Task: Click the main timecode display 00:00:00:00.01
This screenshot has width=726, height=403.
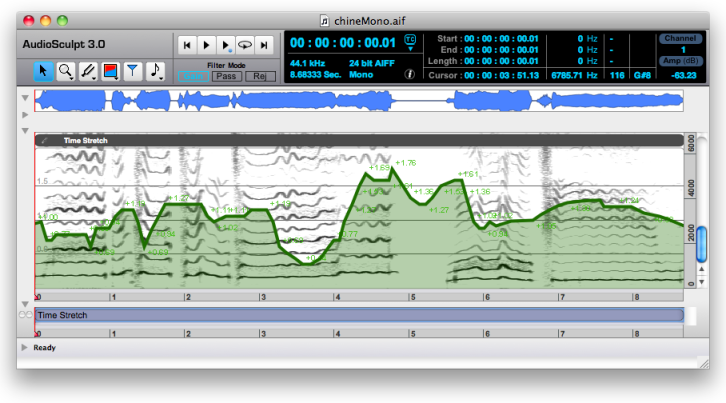Action: (343, 43)
